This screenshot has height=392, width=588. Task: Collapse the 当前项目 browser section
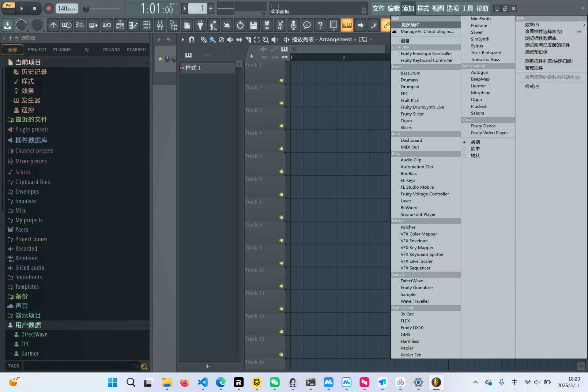(147, 62)
